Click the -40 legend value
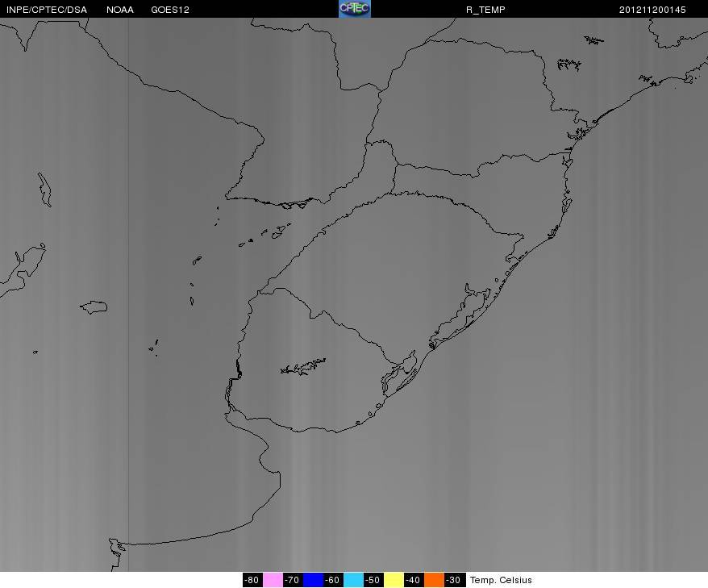 click(414, 580)
